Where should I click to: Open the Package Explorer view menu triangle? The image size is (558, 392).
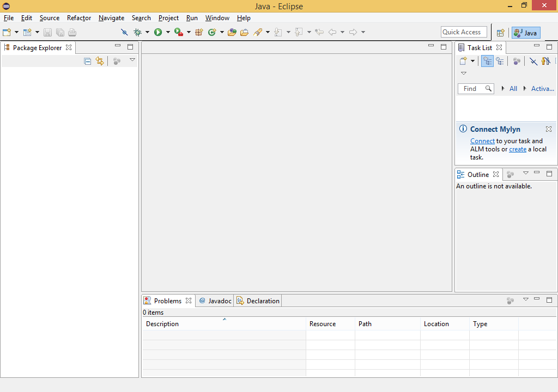click(132, 60)
